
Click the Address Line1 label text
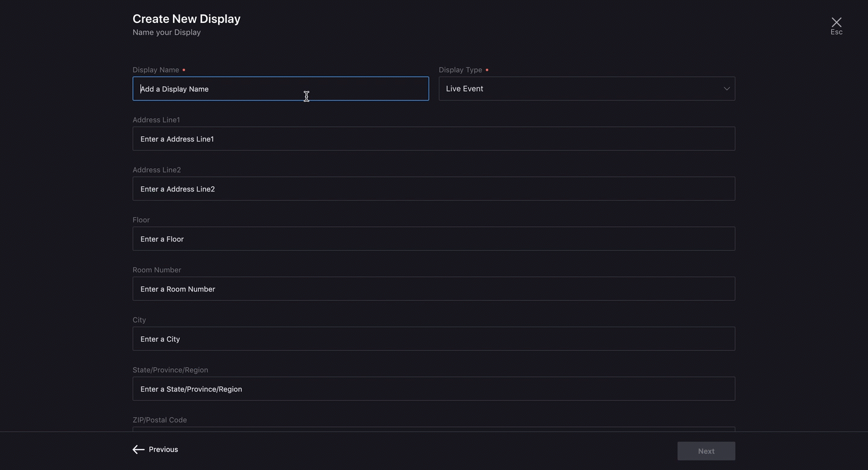[x=156, y=120]
